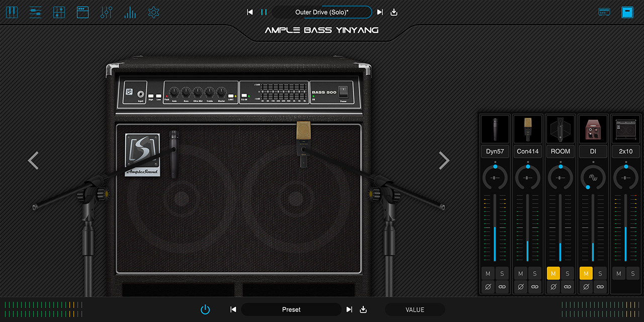
Task: Save the bottom preset via download icon
Action: tap(363, 309)
